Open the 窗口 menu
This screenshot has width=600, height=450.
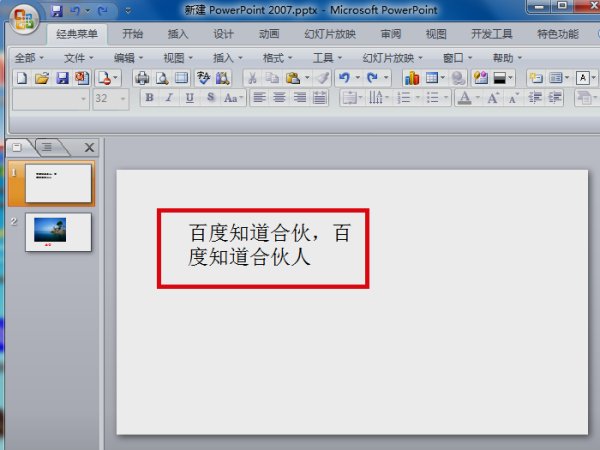click(457, 58)
